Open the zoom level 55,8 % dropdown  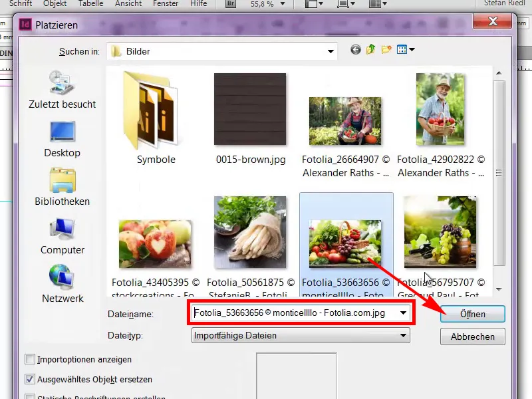tap(283, 4)
